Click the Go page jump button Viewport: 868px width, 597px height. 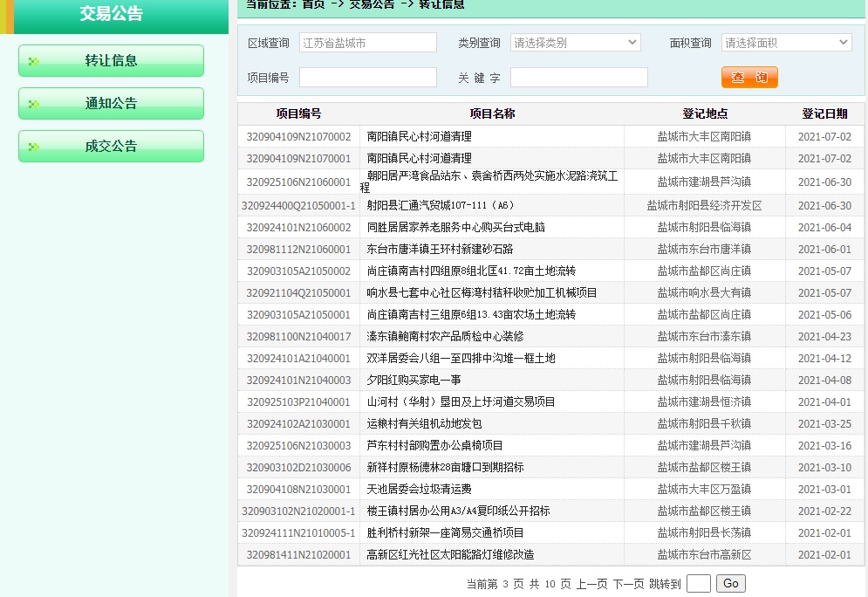(730, 584)
